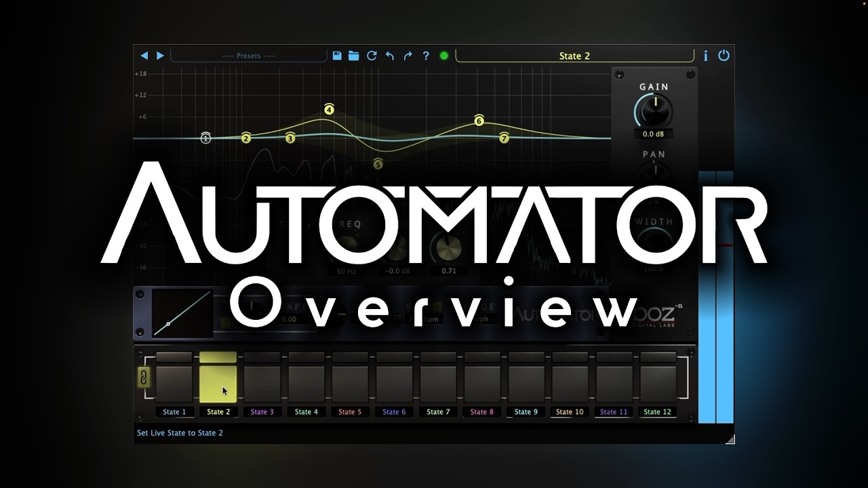
Task: Go to the previous preset arrow
Action: tap(144, 56)
